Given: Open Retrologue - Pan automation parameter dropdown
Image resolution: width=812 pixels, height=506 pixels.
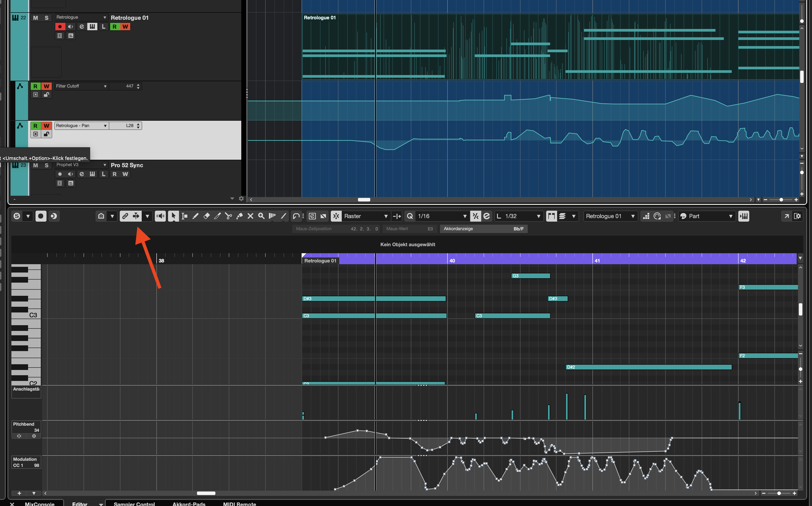Looking at the screenshot, I should (x=105, y=126).
